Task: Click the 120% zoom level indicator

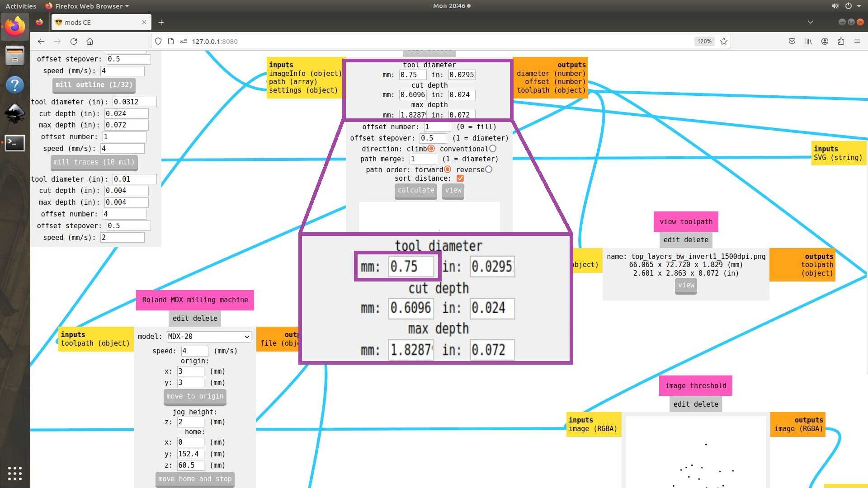Action: (x=704, y=41)
